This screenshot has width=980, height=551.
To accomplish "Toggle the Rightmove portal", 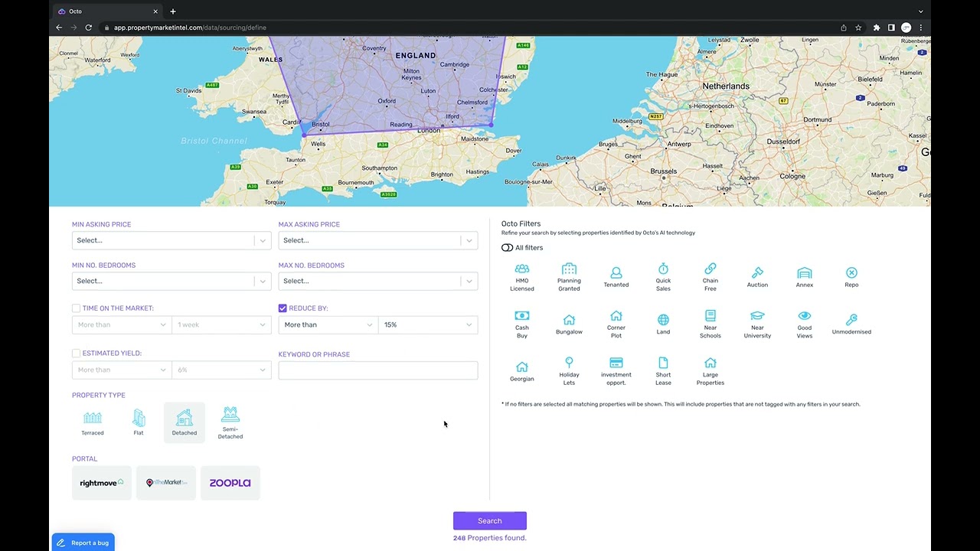I will pyautogui.click(x=102, y=483).
